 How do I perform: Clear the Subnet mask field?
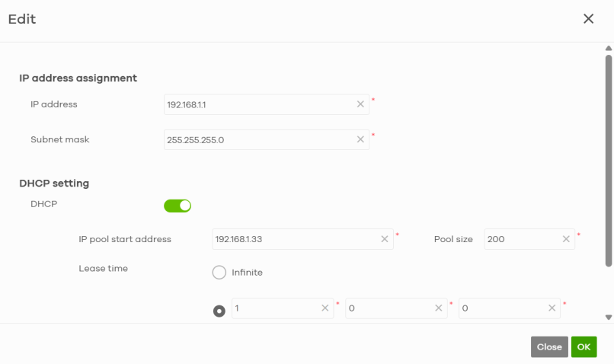point(360,139)
